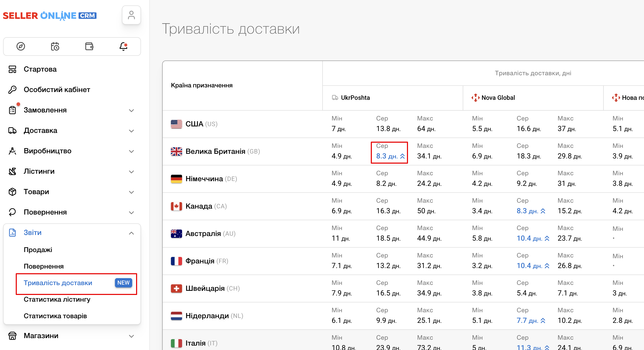
Task: Click the user profile icon
Action: 131,15
